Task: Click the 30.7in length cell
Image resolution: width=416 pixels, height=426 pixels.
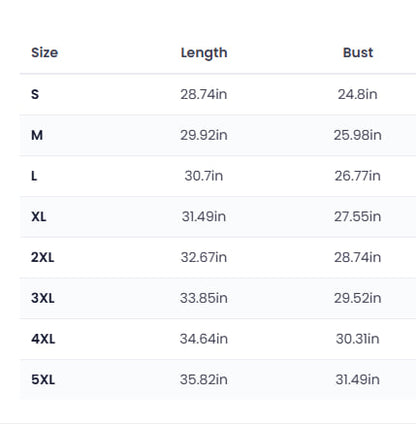Action: point(204,176)
